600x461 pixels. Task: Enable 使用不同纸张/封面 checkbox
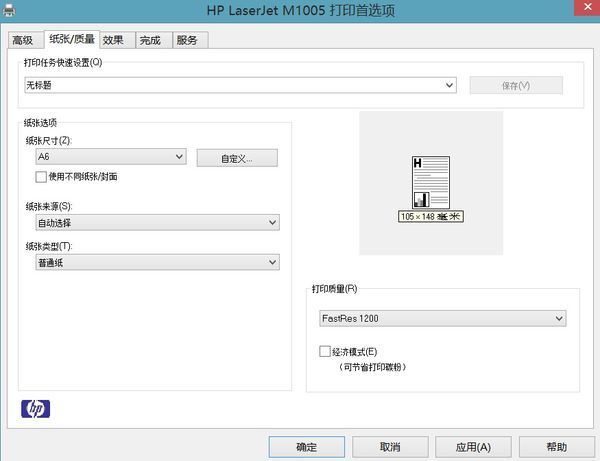(41, 177)
